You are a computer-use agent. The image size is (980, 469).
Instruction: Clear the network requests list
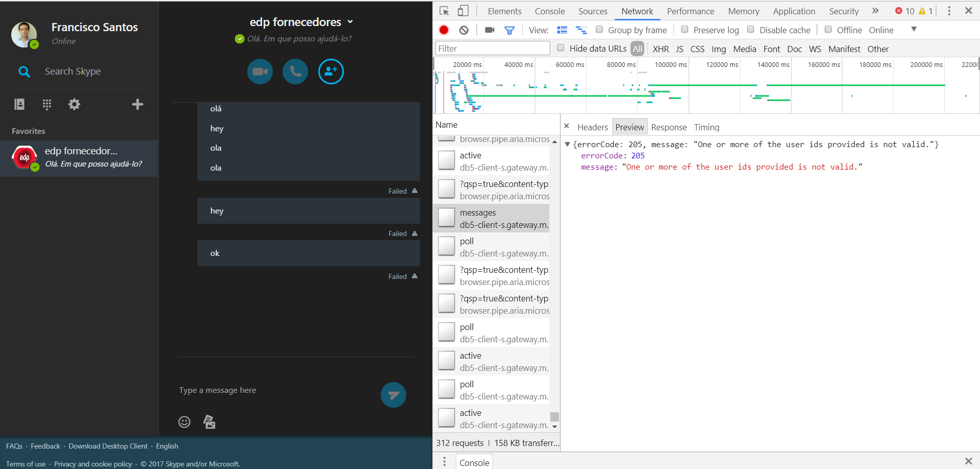pyautogui.click(x=463, y=30)
